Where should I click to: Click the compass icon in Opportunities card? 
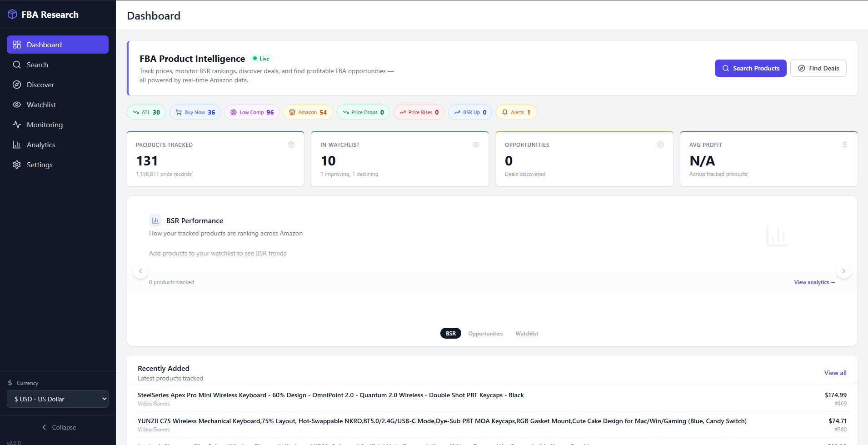coord(660,145)
